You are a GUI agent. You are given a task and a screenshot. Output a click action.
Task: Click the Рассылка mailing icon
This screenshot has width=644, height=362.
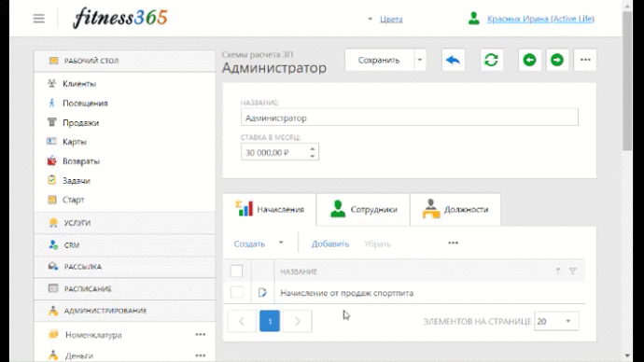point(53,267)
